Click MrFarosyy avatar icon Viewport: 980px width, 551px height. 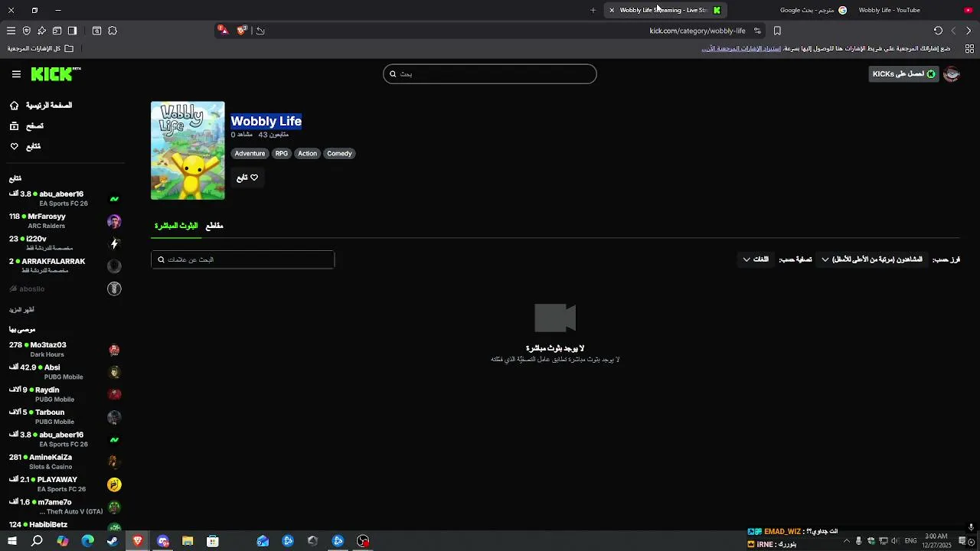(114, 222)
